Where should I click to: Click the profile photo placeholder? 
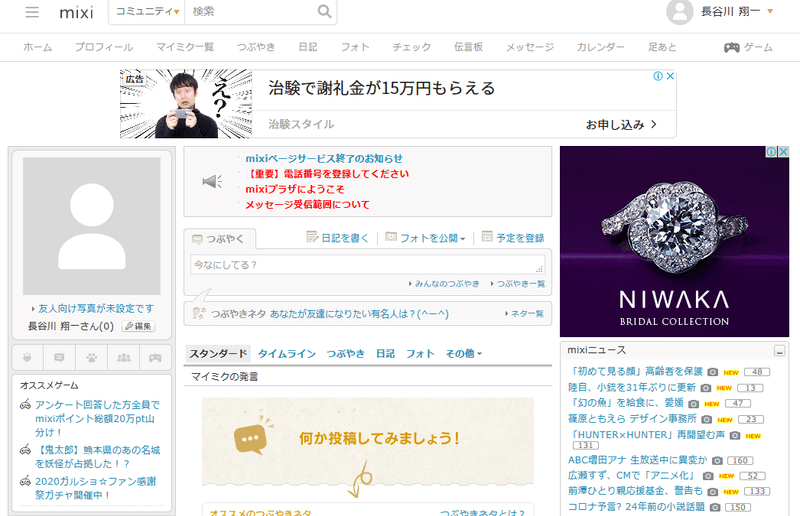coord(92,226)
